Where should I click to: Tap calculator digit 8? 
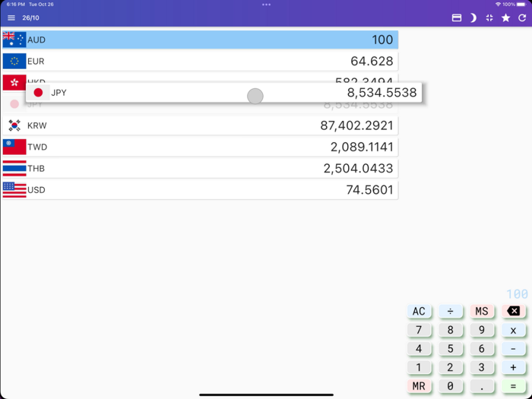(450, 330)
